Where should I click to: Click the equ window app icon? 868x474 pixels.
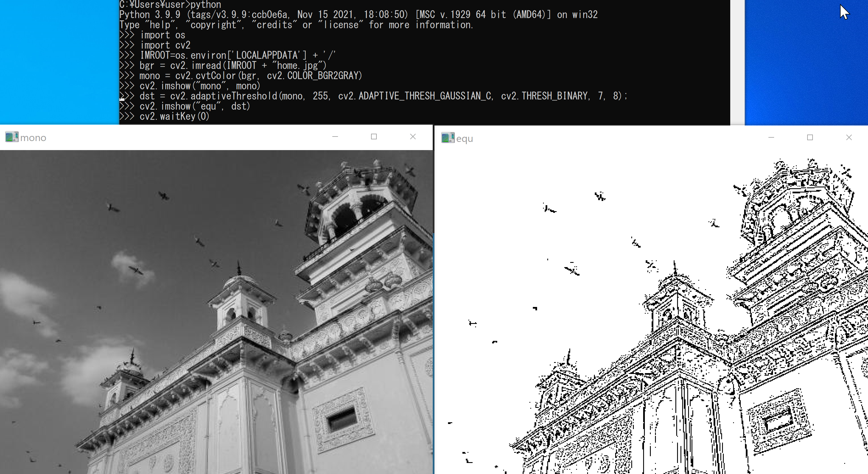click(x=448, y=138)
